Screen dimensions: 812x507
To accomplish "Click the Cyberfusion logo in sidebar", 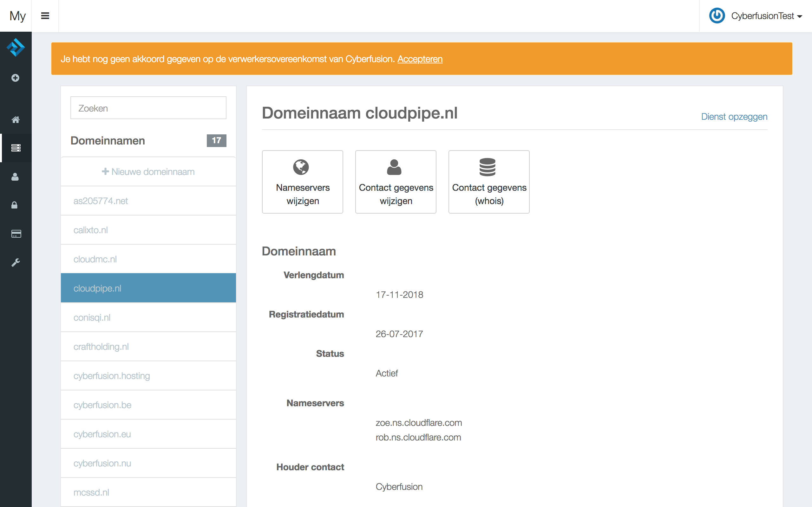I will [16, 47].
